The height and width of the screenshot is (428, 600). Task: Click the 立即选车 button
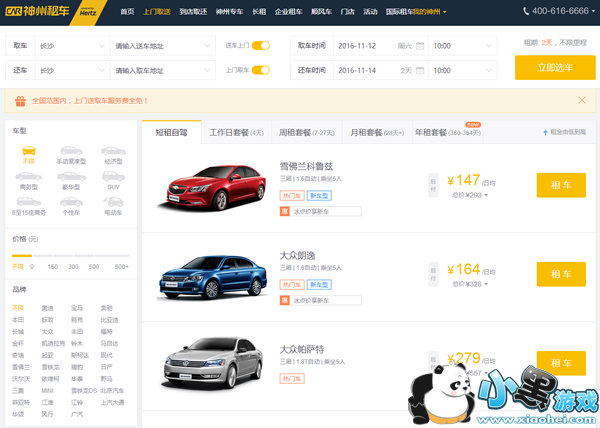[555, 68]
